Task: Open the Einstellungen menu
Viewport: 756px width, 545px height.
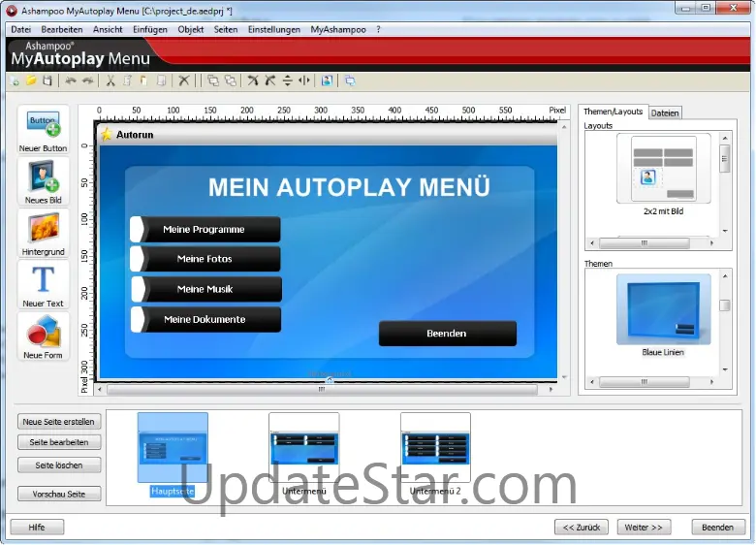Action: [x=274, y=29]
